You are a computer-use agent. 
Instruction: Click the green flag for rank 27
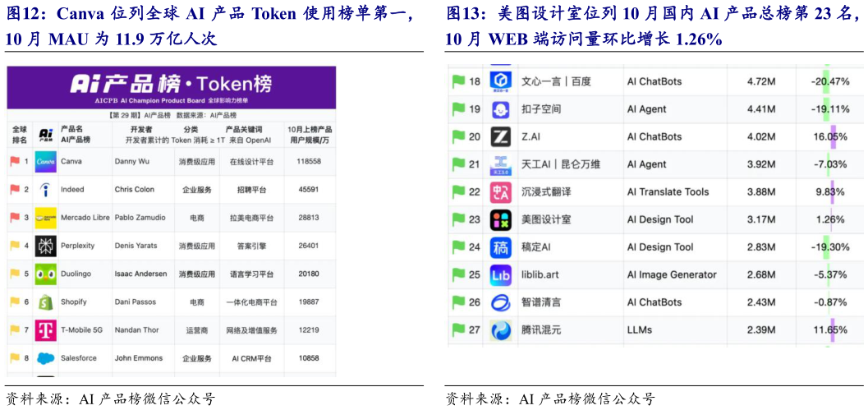pyautogui.click(x=459, y=329)
